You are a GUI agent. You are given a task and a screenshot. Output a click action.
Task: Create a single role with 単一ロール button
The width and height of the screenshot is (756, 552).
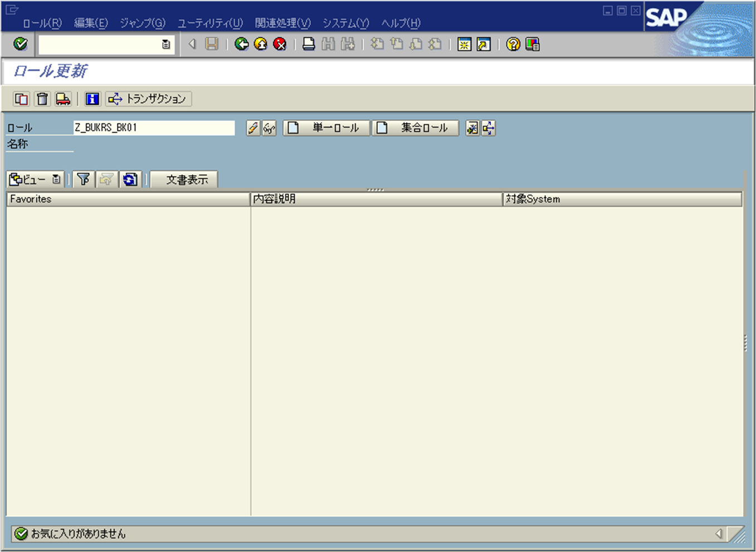(x=326, y=128)
